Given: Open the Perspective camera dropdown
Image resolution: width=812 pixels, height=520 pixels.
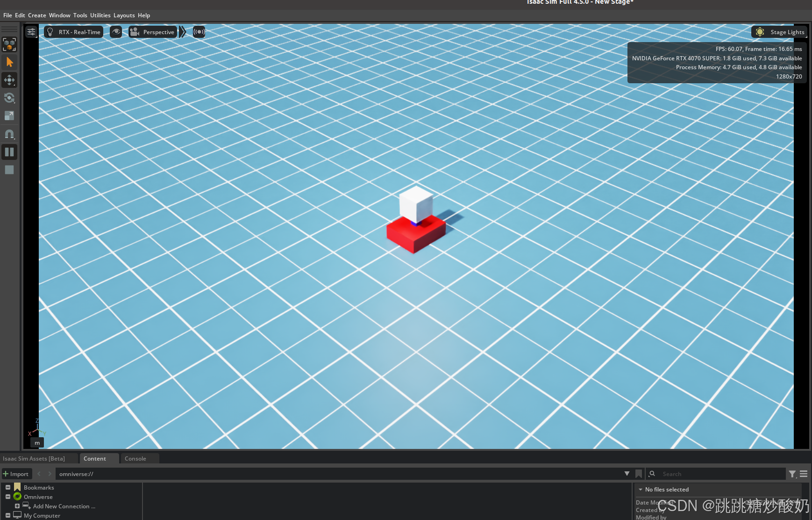Looking at the screenshot, I should [153, 32].
